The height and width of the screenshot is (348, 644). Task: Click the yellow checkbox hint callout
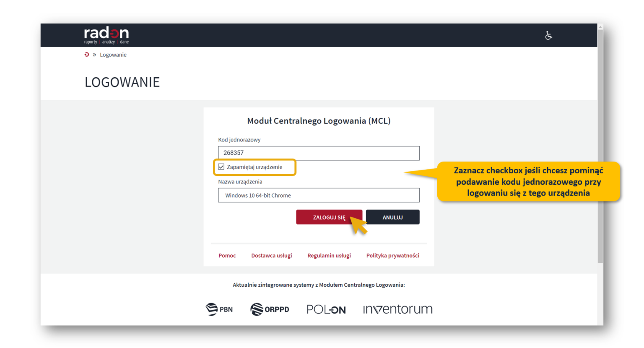528,182
